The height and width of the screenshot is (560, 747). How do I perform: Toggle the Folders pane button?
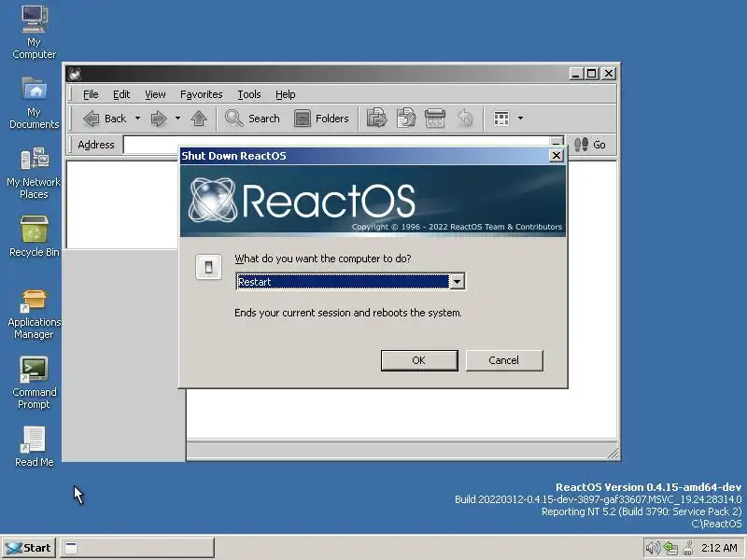click(x=321, y=119)
